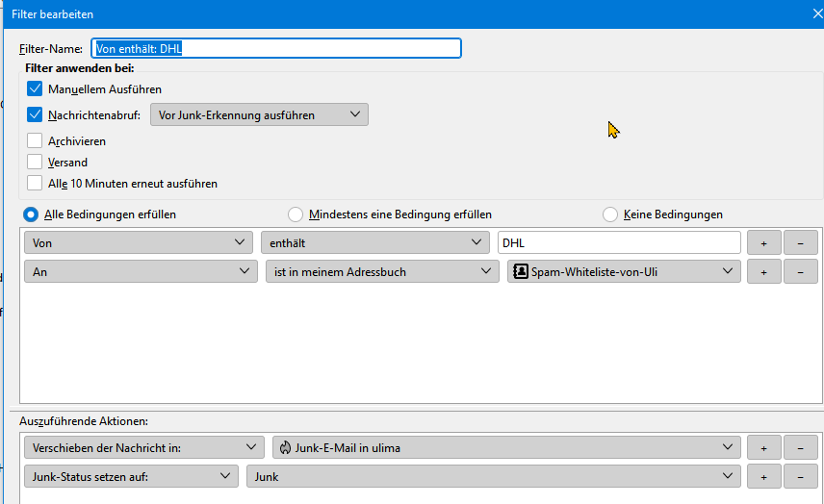Viewport: 824px width, 504px height.
Task: Select Mindestens eine Bedingung erfüllen option
Action: 296,214
